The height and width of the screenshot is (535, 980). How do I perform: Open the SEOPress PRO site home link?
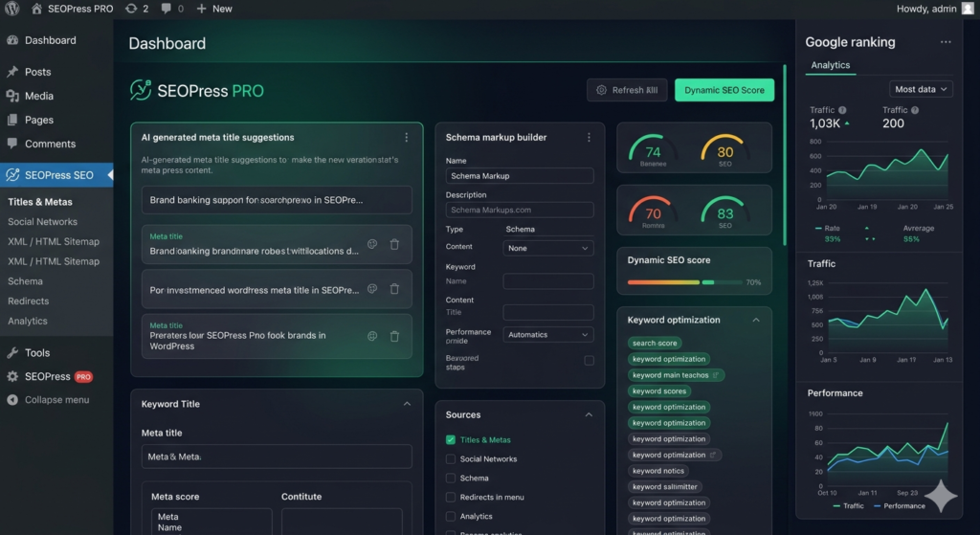click(x=72, y=9)
